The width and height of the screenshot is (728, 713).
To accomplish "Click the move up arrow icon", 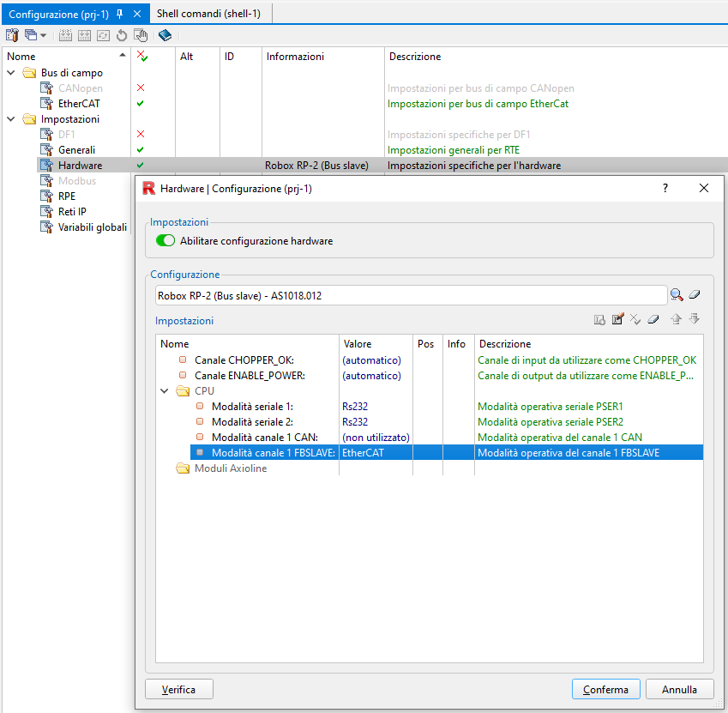I will (676, 318).
